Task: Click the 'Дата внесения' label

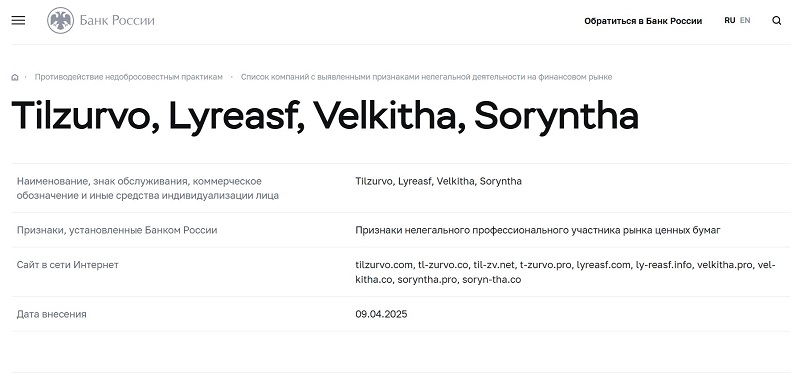Action: tap(52, 314)
